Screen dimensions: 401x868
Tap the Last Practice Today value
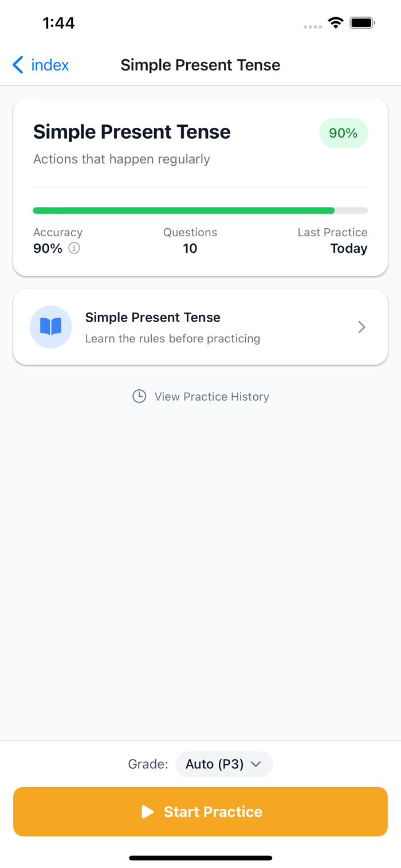pyautogui.click(x=348, y=248)
